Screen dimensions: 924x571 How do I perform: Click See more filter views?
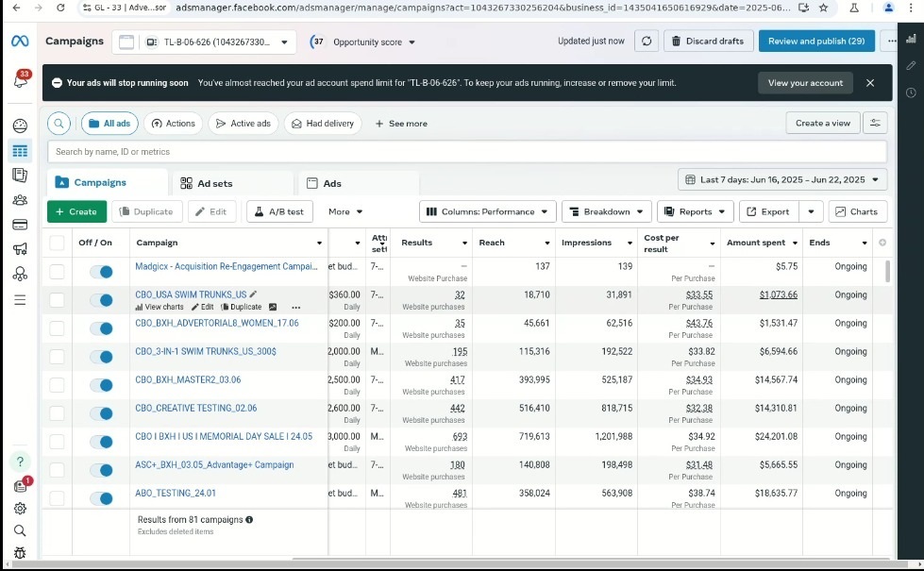401,124
